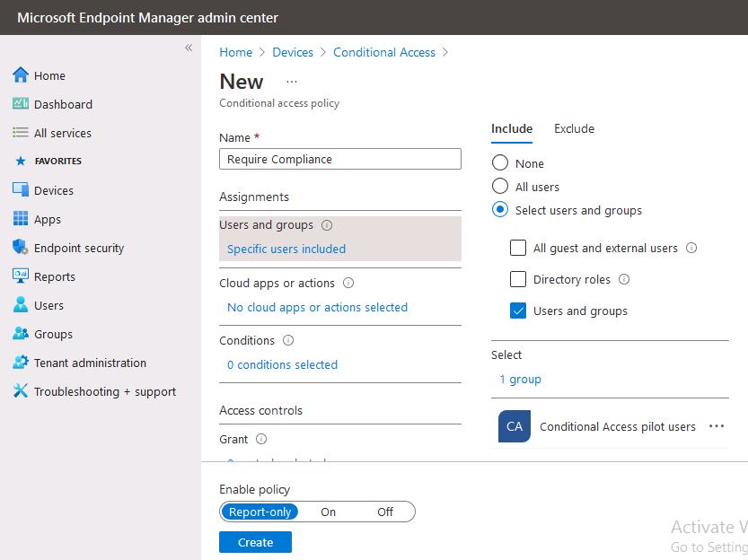The height and width of the screenshot is (560, 748).
Task: Click the Conditional Access pilot users group name
Action: pyautogui.click(x=618, y=426)
